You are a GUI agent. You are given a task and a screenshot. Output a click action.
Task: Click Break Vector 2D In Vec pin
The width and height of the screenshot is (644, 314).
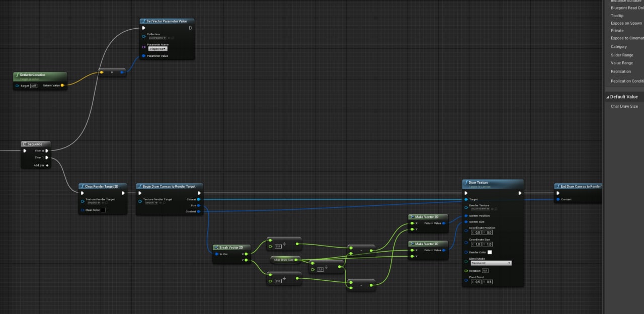pos(217,254)
